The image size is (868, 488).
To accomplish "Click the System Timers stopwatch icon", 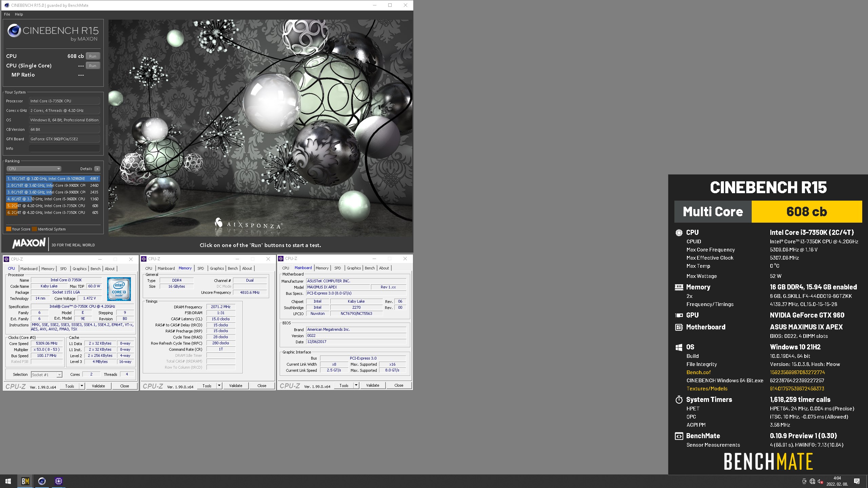I will pyautogui.click(x=679, y=400).
